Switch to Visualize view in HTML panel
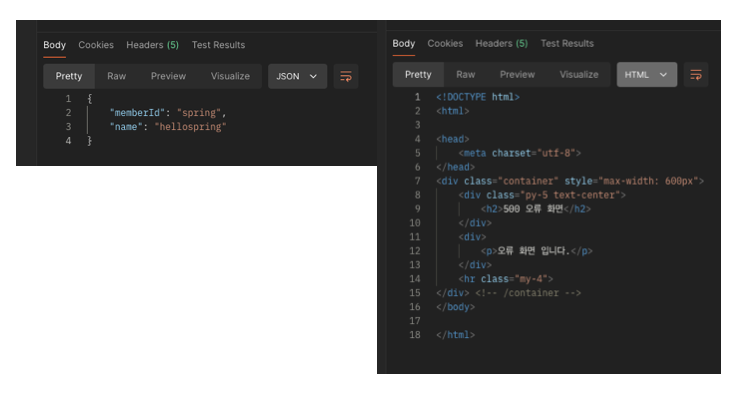 [x=579, y=75]
